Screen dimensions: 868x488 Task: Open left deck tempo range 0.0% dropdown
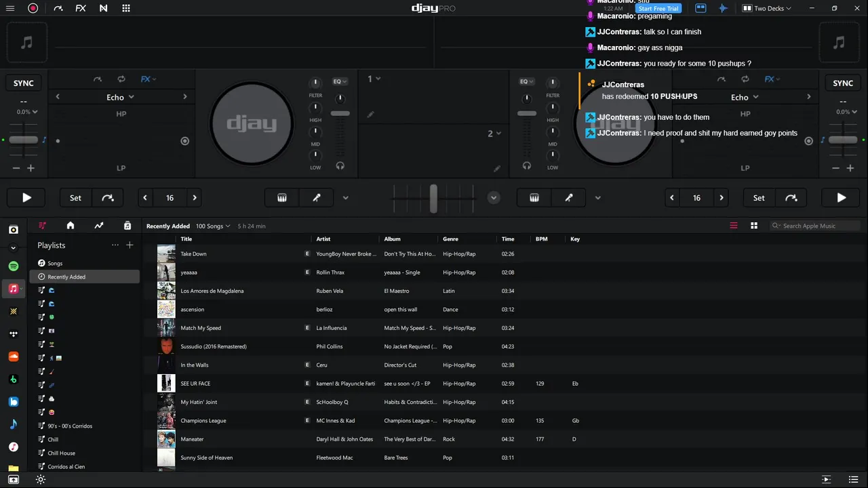(27, 112)
